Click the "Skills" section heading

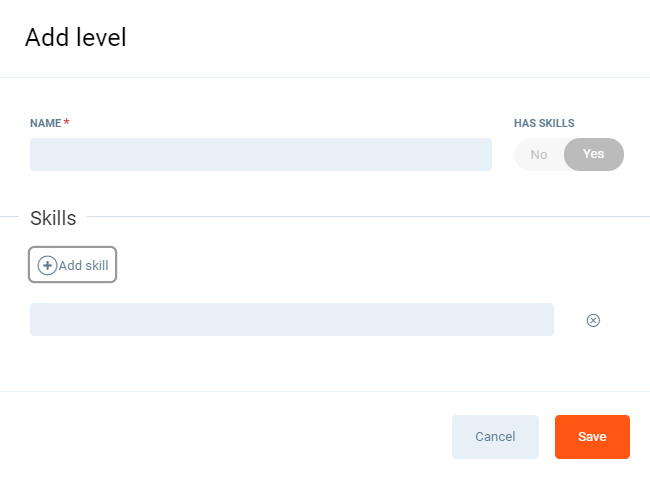[53, 218]
